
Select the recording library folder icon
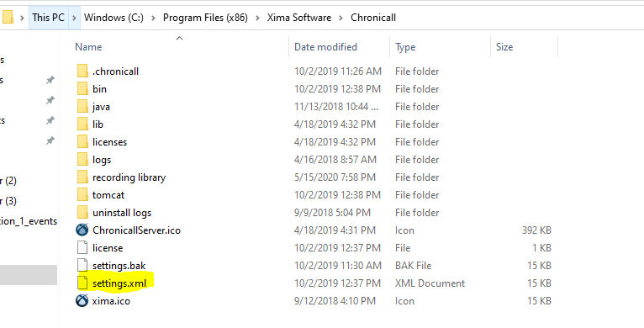82,177
